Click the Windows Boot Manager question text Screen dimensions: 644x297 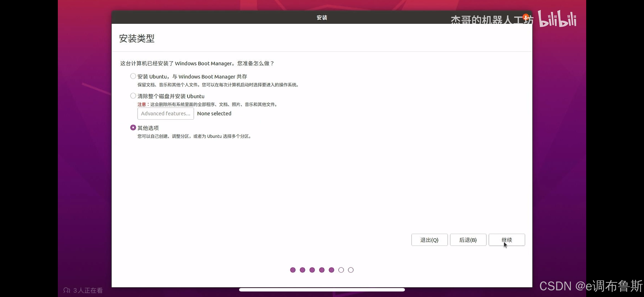[x=197, y=63]
